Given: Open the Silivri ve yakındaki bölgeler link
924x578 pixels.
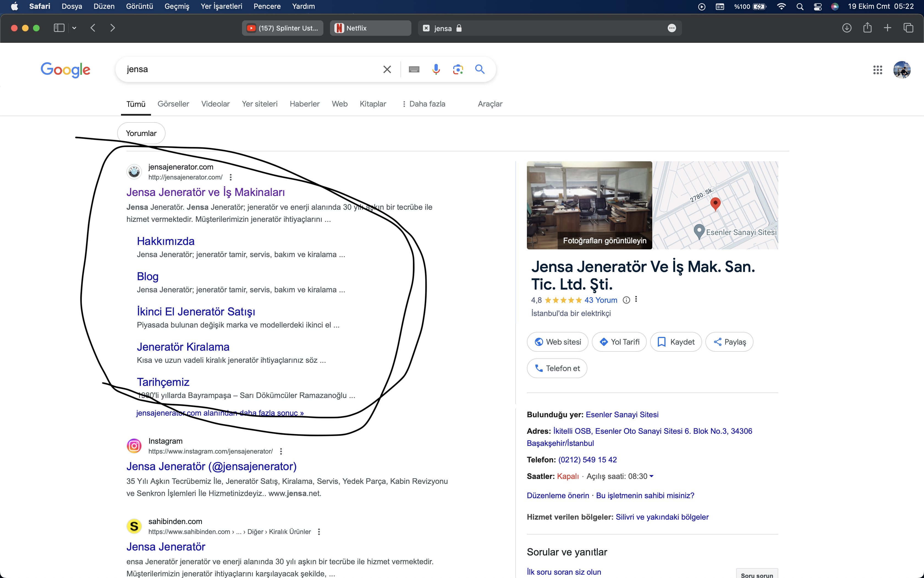Looking at the screenshot, I should coord(662,517).
